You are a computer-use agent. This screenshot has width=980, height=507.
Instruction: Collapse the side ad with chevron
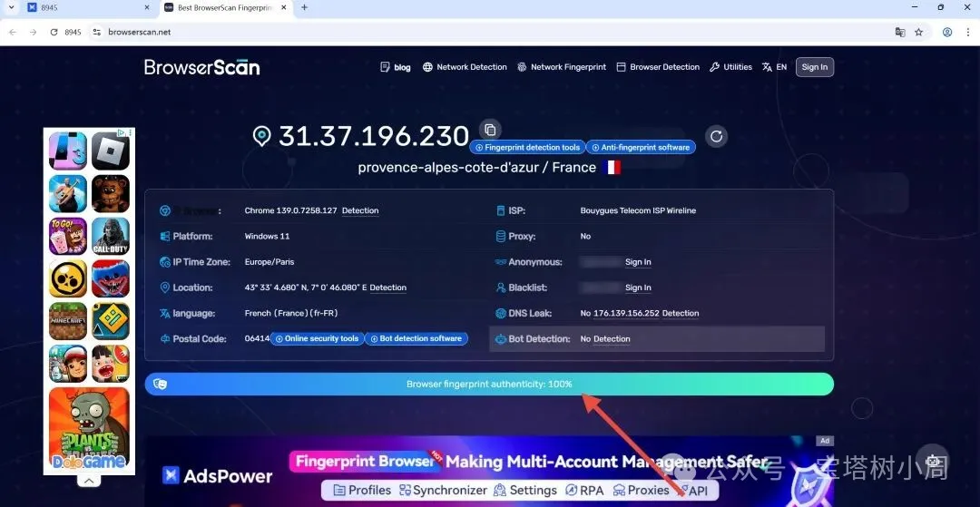click(x=89, y=481)
